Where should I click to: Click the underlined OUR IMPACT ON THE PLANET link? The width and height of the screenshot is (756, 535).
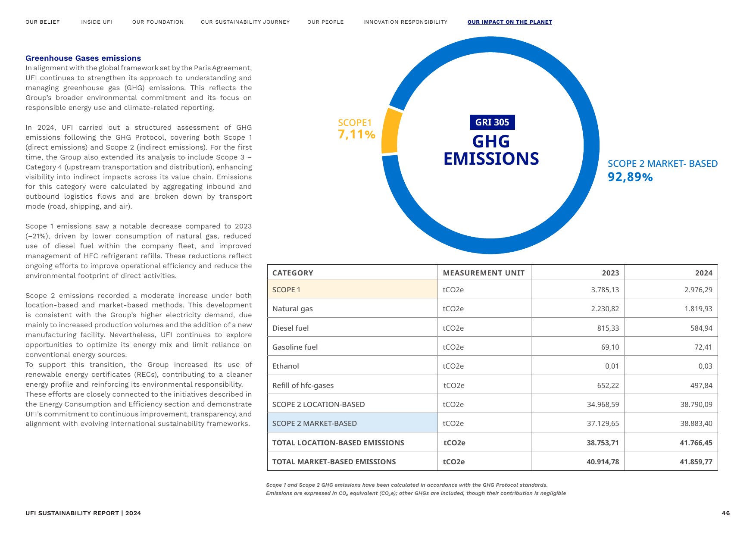pos(510,22)
